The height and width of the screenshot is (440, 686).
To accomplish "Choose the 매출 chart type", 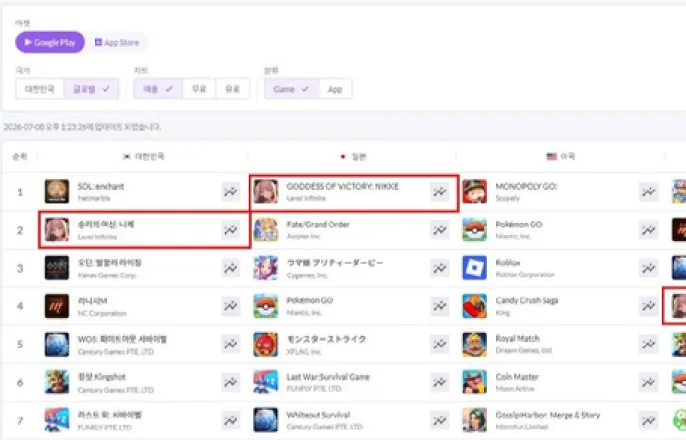I will 158,89.
